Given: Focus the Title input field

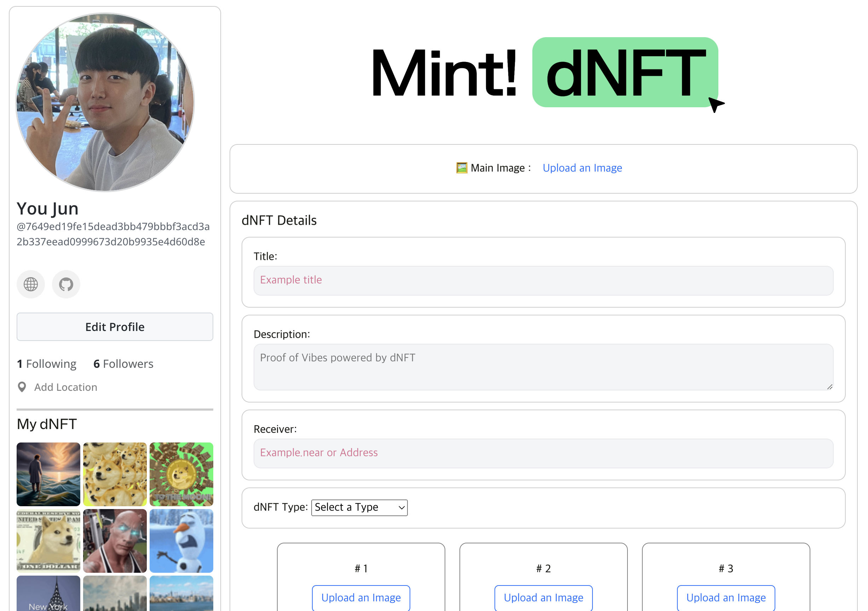Looking at the screenshot, I should (x=543, y=280).
